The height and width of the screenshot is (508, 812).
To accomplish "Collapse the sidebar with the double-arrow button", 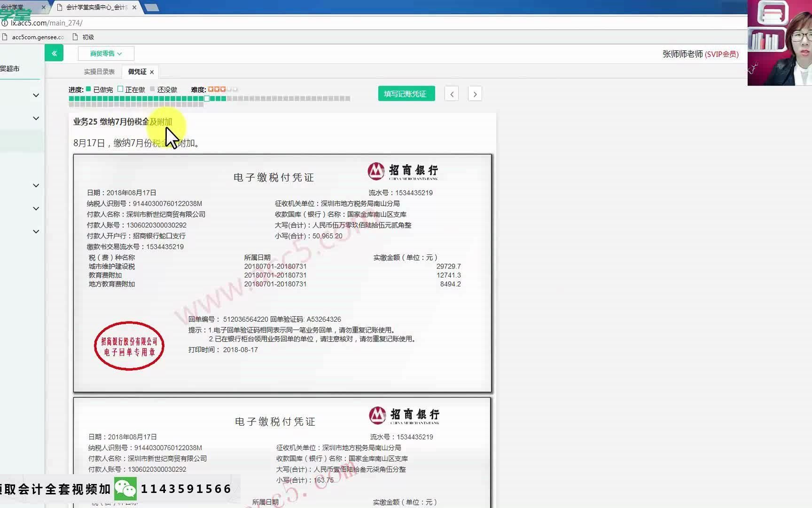I will [x=54, y=53].
